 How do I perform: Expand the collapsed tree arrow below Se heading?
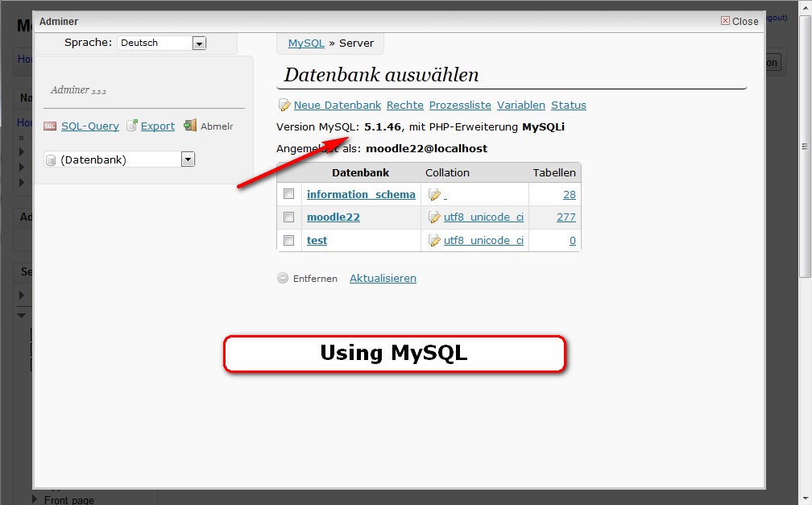[21, 295]
